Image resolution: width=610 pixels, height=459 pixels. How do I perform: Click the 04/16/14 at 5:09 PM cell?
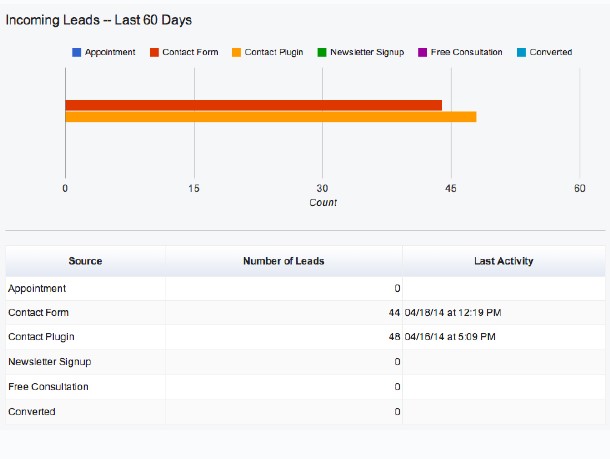coord(452,337)
